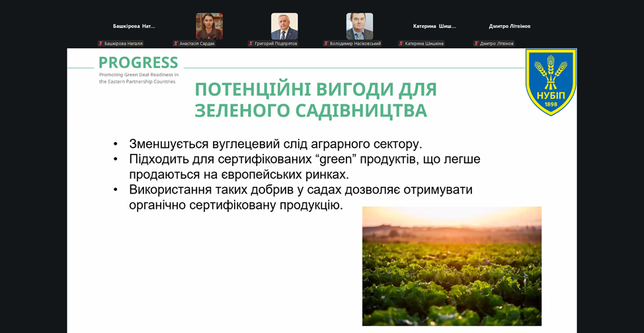Click the 'Анастасія Сардак' name label
The width and height of the screenshot is (644, 333).
coord(197,44)
